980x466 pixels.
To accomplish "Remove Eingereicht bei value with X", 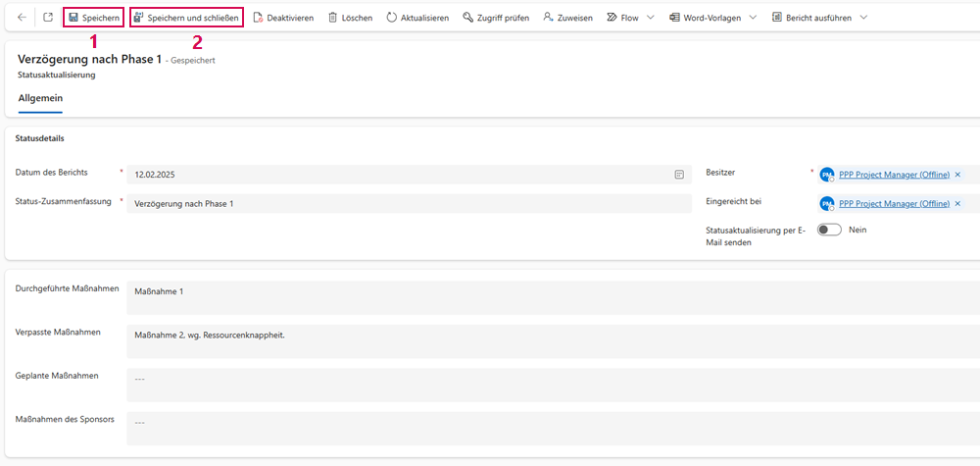I will pyautogui.click(x=957, y=203).
